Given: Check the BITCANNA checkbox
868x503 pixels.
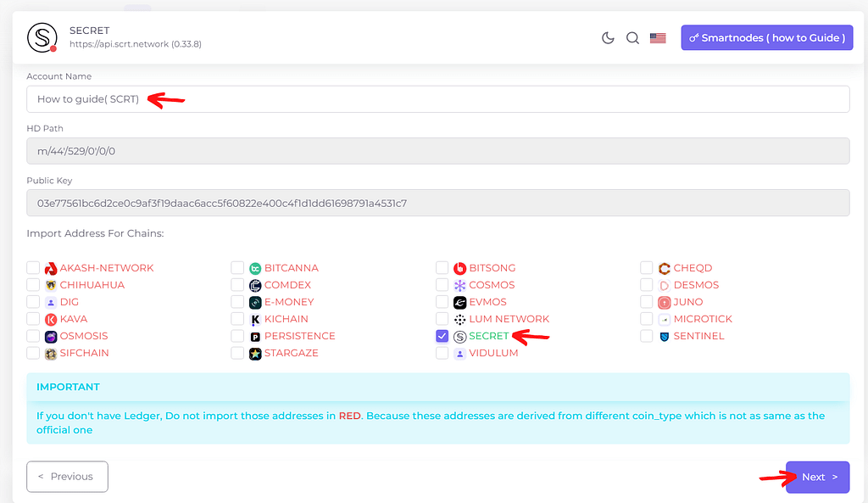Looking at the screenshot, I should coord(237,267).
